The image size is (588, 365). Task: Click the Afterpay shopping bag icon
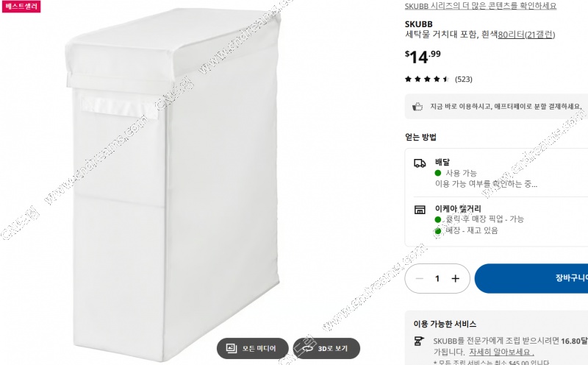[417, 107]
